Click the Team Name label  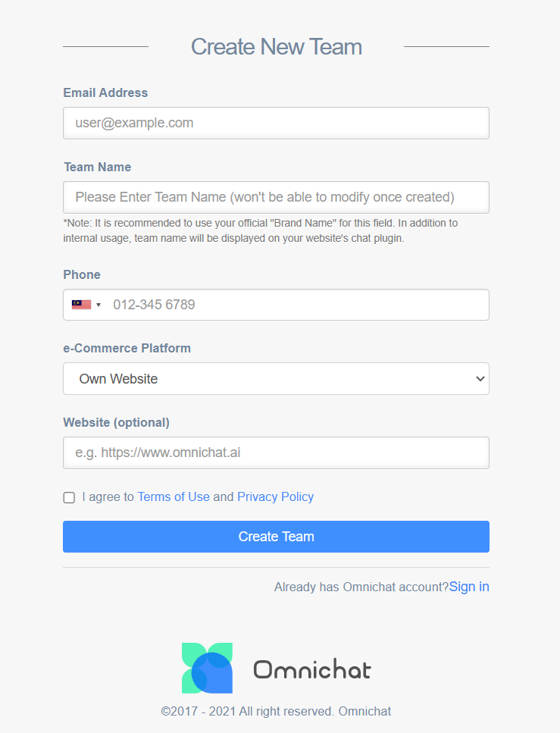click(97, 168)
